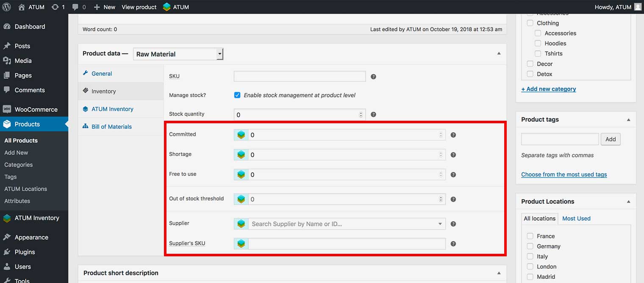Click the help icon beside Committed field
644x283 pixels.
pyautogui.click(x=453, y=135)
